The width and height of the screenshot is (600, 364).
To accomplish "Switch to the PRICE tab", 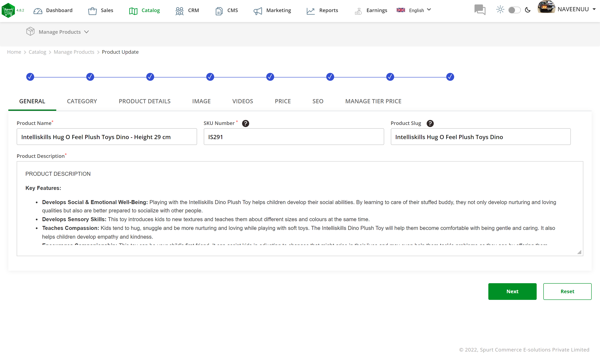I will (x=283, y=101).
